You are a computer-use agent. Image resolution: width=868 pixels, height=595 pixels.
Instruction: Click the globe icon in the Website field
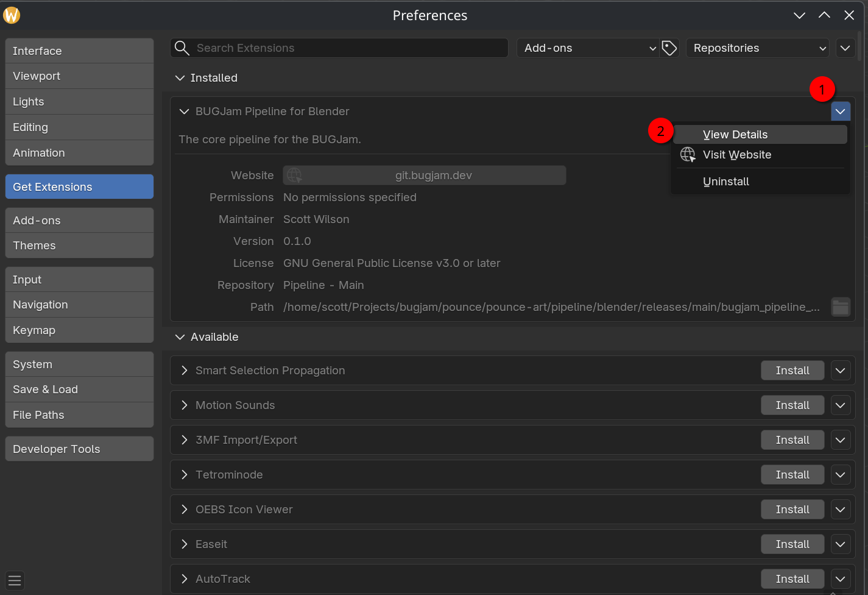(294, 176)
